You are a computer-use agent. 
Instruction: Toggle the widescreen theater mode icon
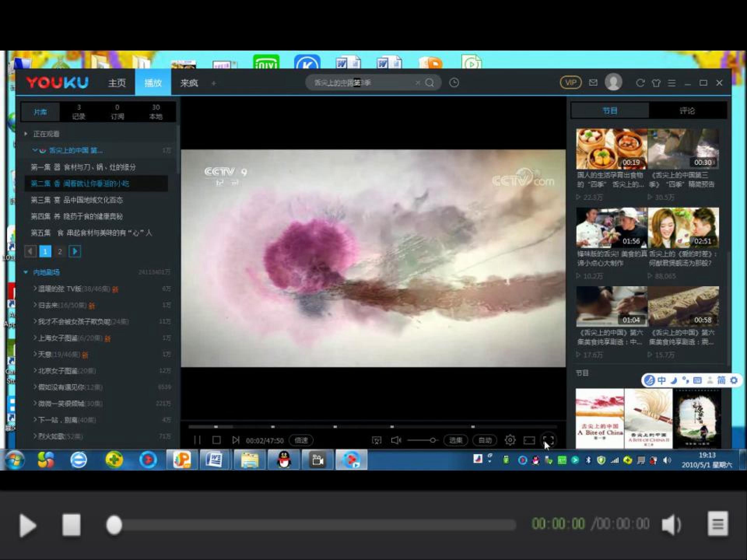[529, 440]
